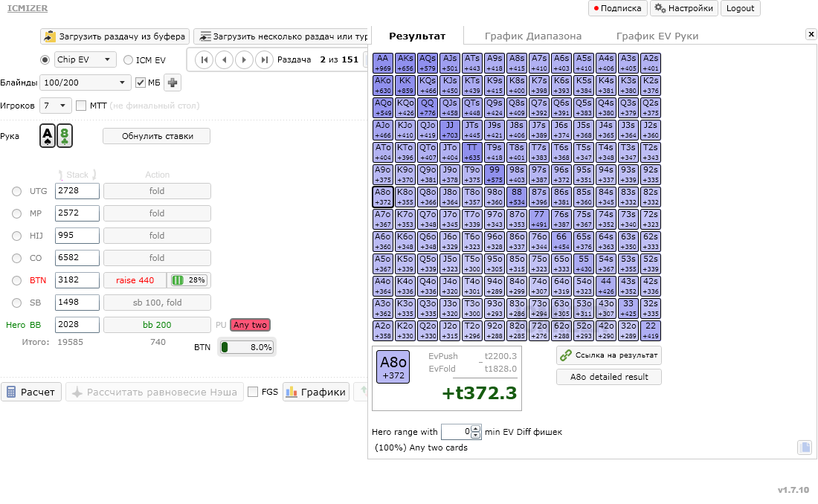Open Настройки settings
Image resolution: width=818 pixels, height=504 pixels.
[x=684, y=8]
